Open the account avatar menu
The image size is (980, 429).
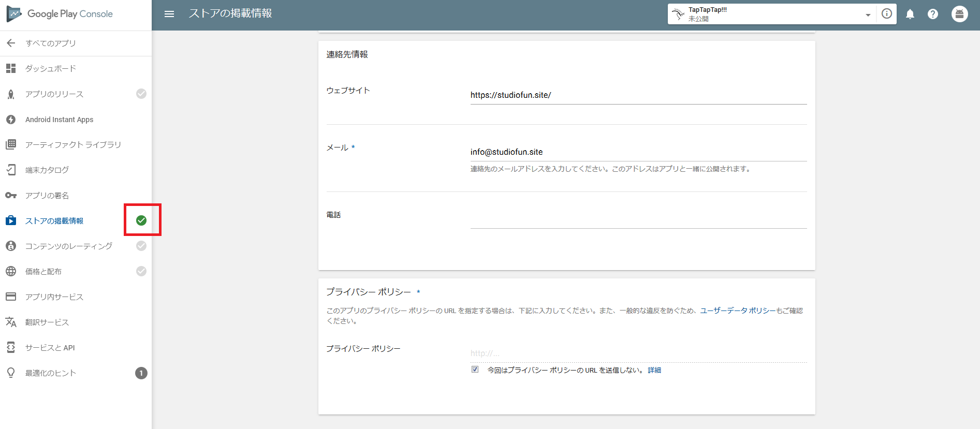pyautogui.click(x=960, y=14)
